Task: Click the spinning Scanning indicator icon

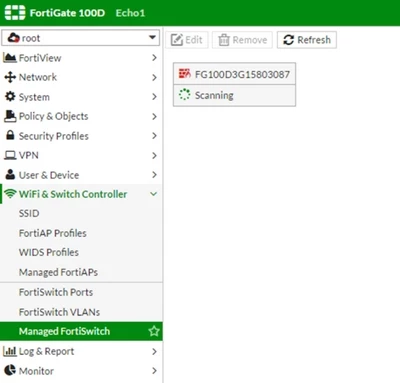Action: click(x=184, y=95)
